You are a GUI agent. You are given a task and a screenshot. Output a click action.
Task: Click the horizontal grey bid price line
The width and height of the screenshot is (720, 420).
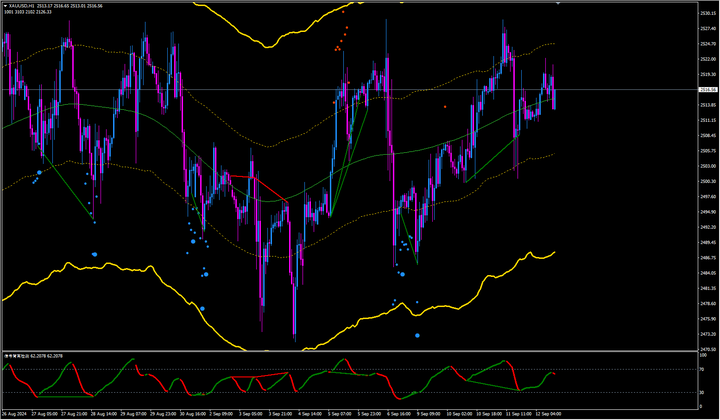[620, 90]
